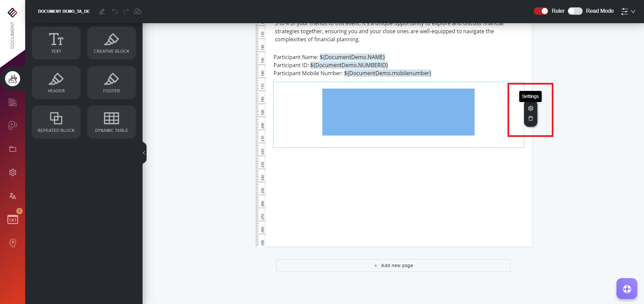This screenshot has height=304, width=644.
Task: Redo the last undone change
Action: coord(126,11)
